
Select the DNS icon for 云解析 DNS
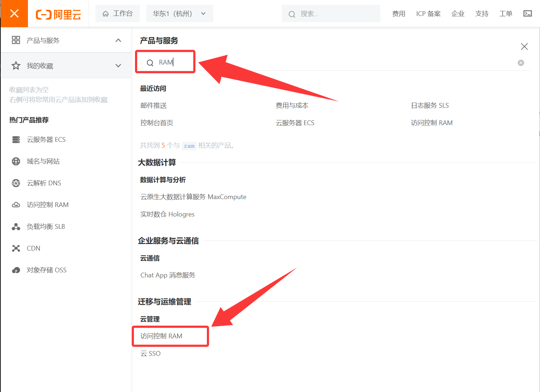point(16,183)
